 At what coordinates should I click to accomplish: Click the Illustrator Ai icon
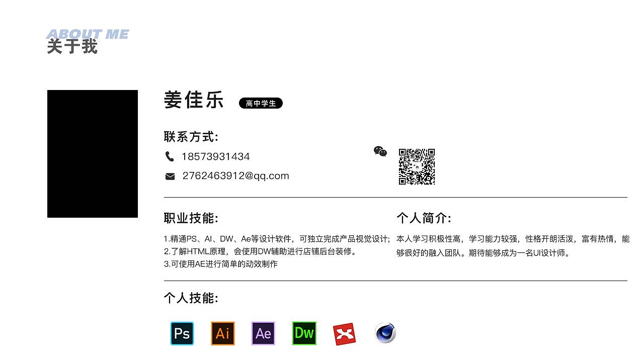pos(223,333)
